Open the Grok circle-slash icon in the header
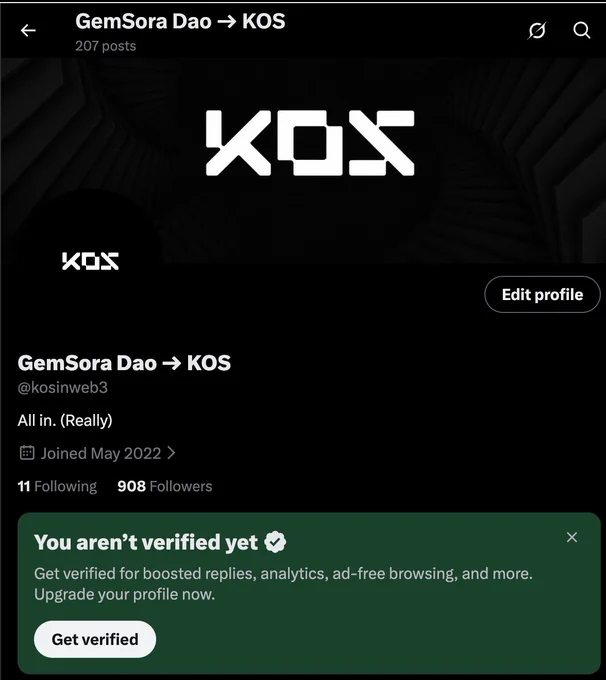 tap(537, 30)
